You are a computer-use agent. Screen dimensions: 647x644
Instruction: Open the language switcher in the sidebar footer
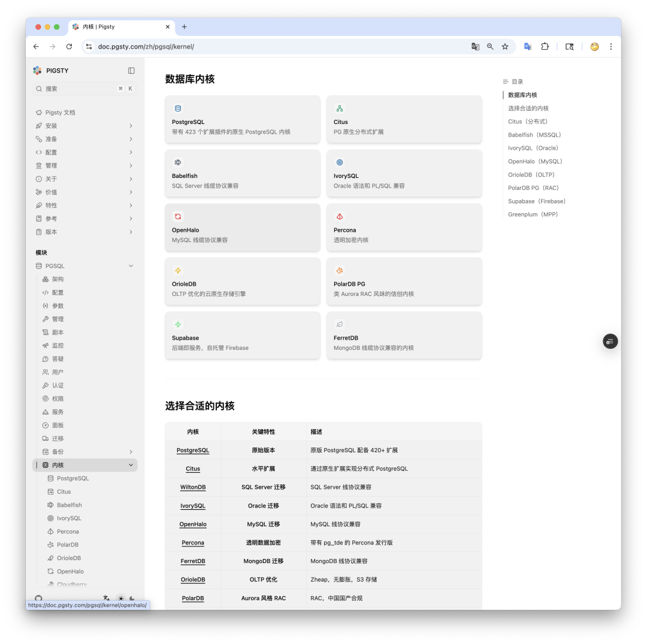tap(107, 598)
